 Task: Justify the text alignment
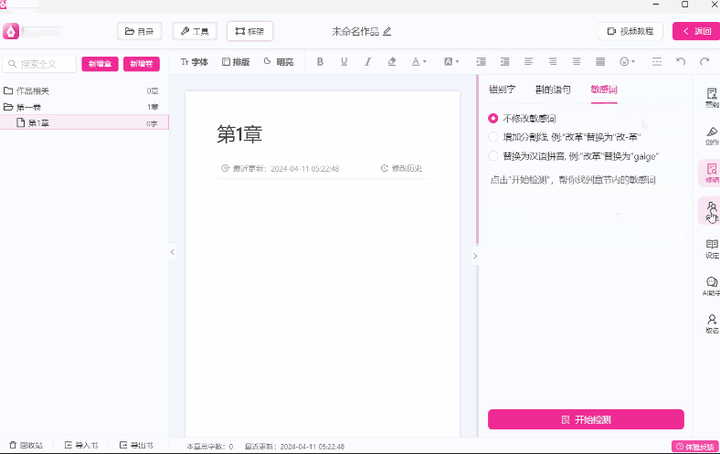(x=600, y=62)
